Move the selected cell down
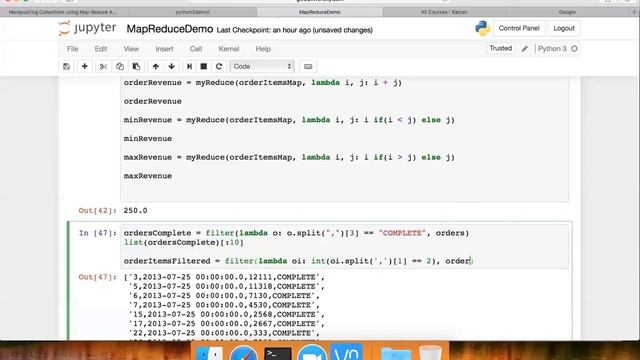The image size is (640, 360). [x=171, y=67]
